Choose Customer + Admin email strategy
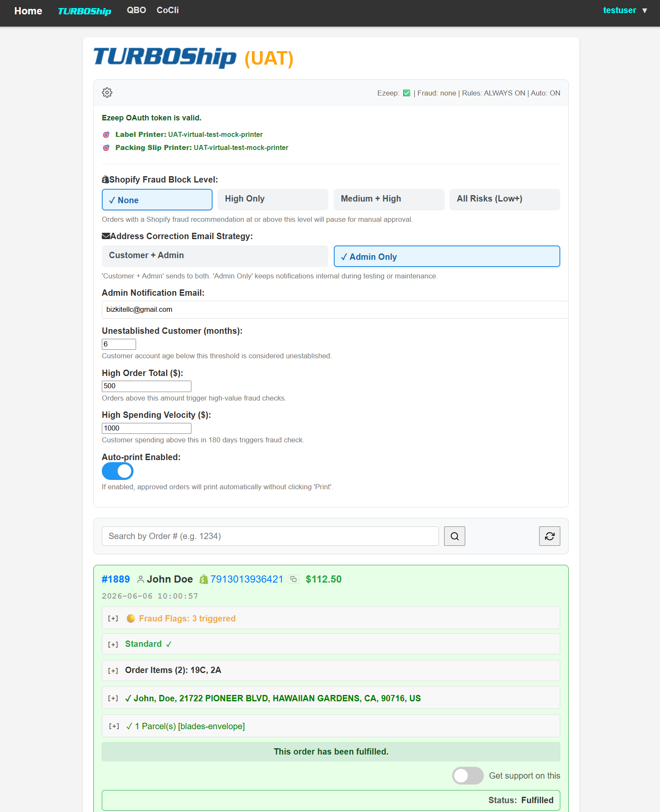 pyautogui.click(x=215, y=256)
